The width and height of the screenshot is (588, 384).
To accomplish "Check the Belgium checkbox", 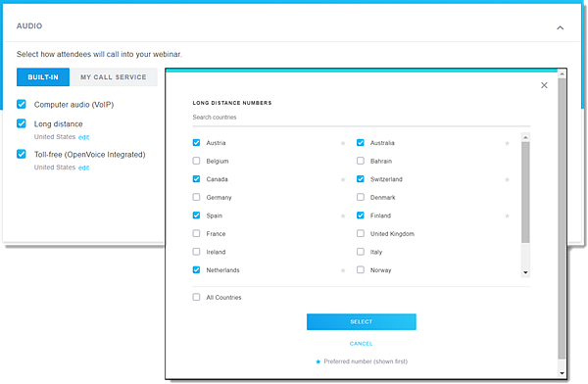I will (196, 161).
